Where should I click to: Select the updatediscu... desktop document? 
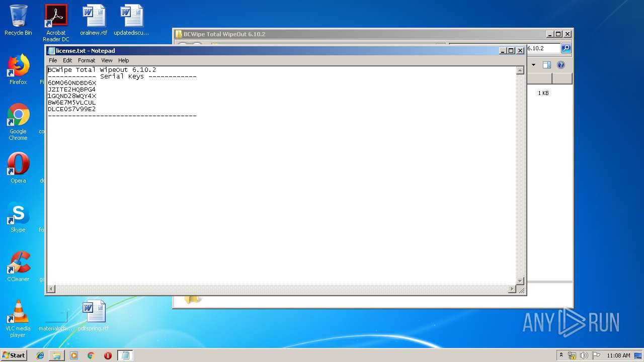(132, 20)
